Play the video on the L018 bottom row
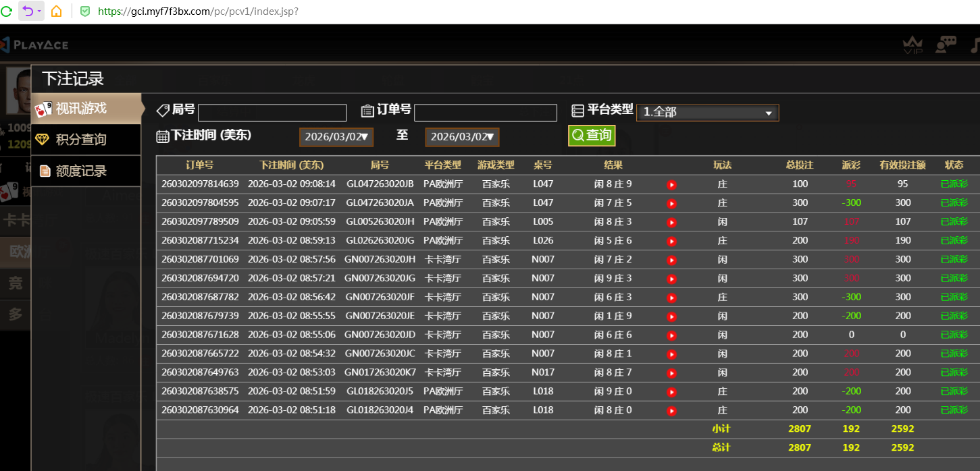The image size is (980, 471). click(671, 410)
